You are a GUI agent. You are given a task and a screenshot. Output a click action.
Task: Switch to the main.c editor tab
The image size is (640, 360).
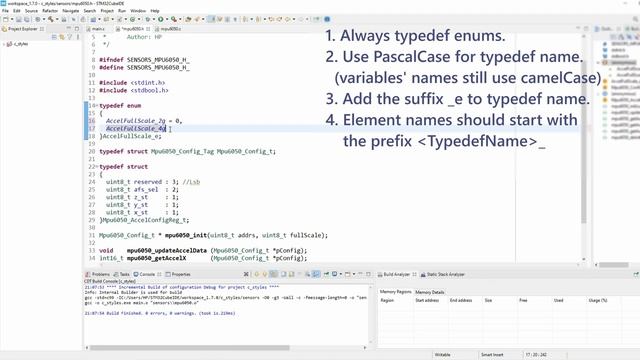coord(96,29)
